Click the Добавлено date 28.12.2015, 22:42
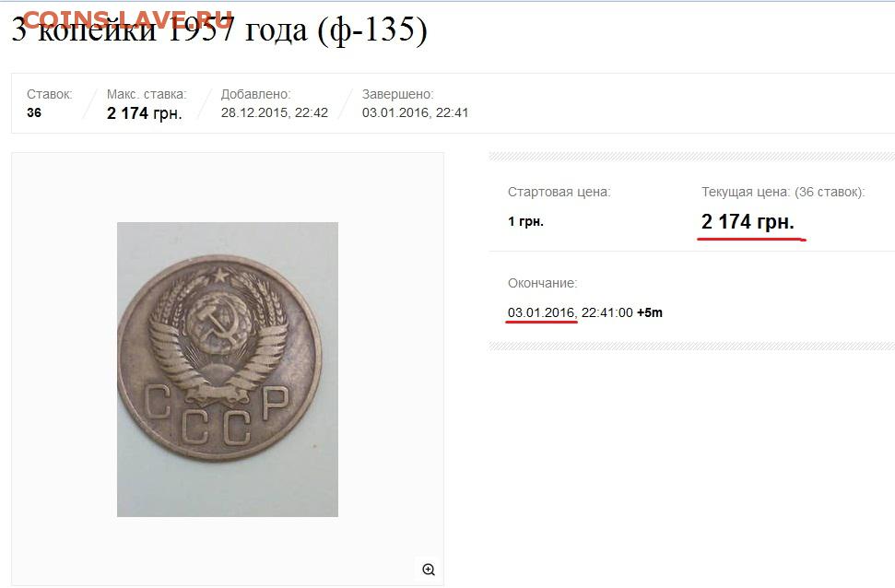Image resolution: width=895 pixels, height=588 pixels. pyautogui.click(x=275, y=112)
